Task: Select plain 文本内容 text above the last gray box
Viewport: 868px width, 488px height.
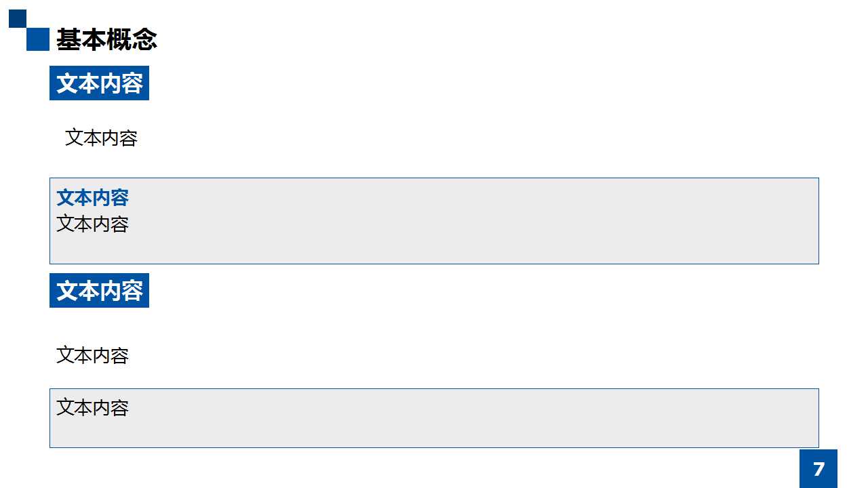Action: (x=92, y=355)
